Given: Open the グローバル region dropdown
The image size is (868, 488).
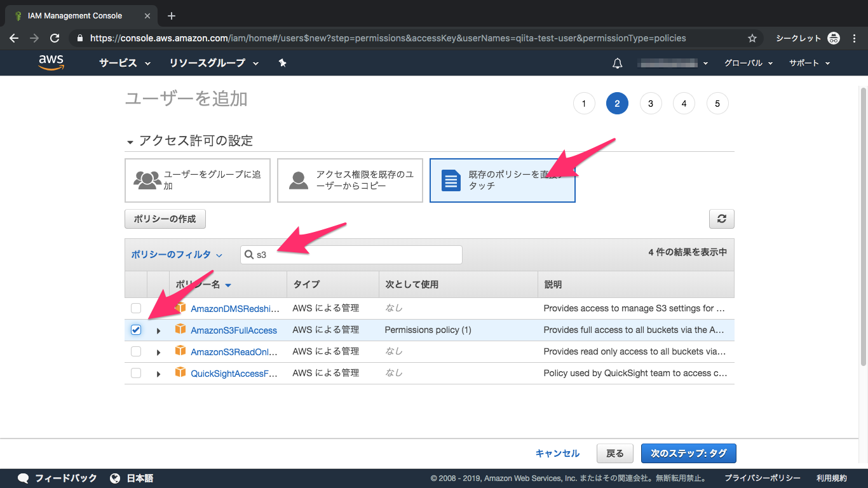Looking at the screenshot, I should [x=749, y=63].
